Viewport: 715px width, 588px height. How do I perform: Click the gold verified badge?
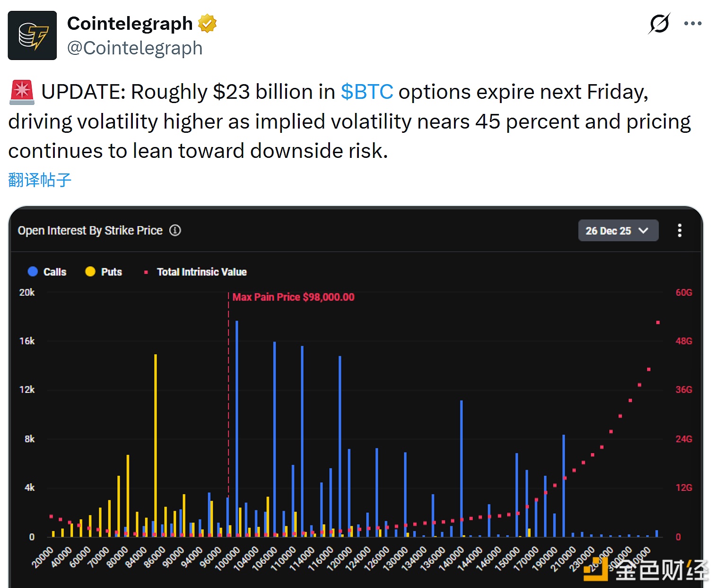(207, 23)
